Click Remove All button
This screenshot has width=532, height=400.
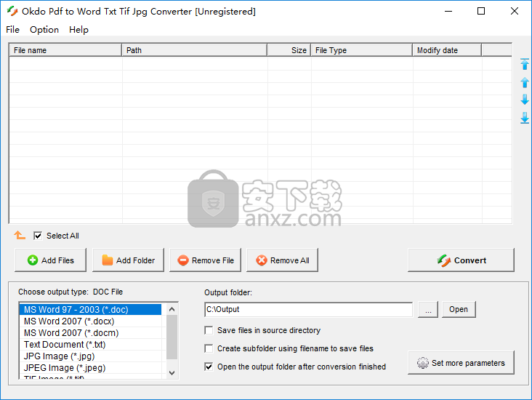(x=283, y=260)
